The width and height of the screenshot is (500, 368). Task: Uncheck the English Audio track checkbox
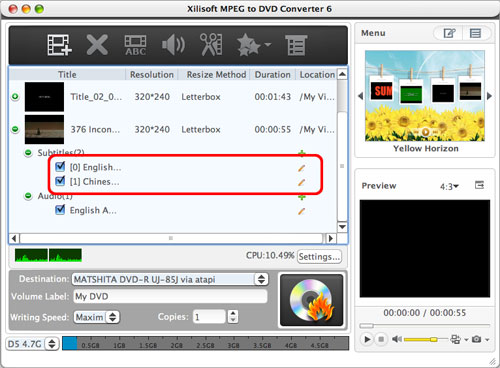(60, 209)
